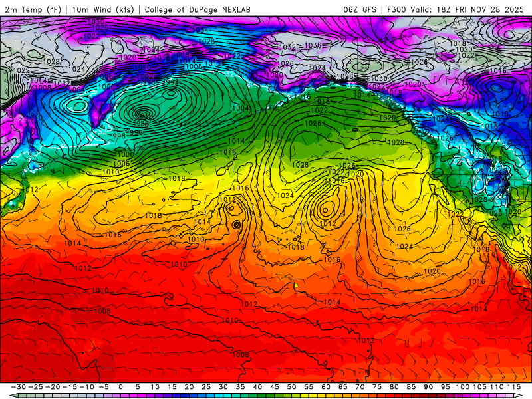The width and height of the screenshot is (532, 399).
Task: Click the 996 isobar label
Action: point(136,132)
